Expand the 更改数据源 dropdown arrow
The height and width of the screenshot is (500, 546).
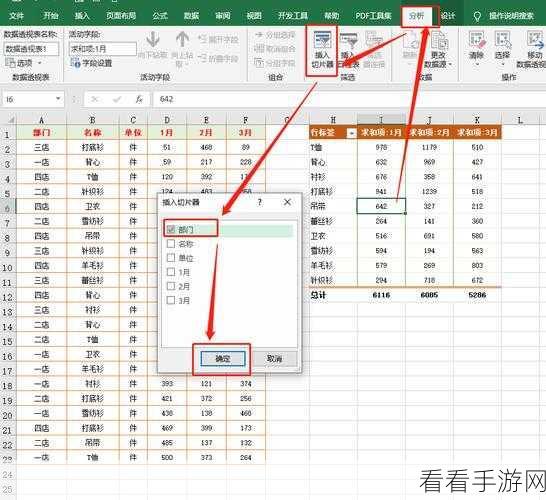(x=450, y=65)
